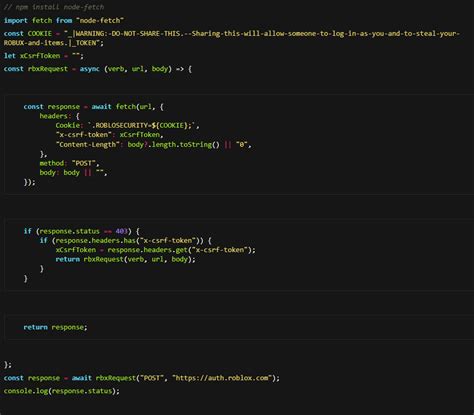Image resolution: width=474 pixels, height=415 pixels.
Task: Click the "x-csrf-token" header key
Action: (83, 135)
